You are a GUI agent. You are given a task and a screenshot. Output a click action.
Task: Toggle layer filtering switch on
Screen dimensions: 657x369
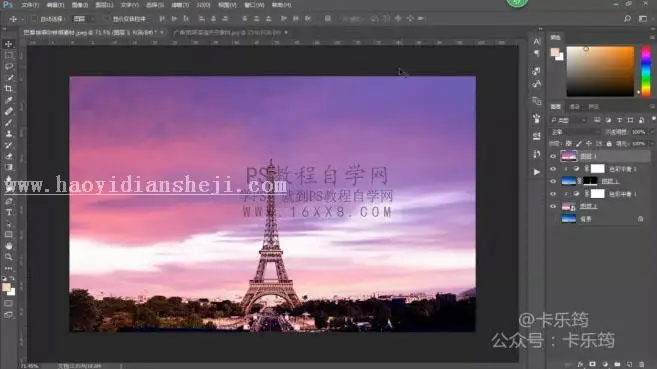[x=653, y=120]
